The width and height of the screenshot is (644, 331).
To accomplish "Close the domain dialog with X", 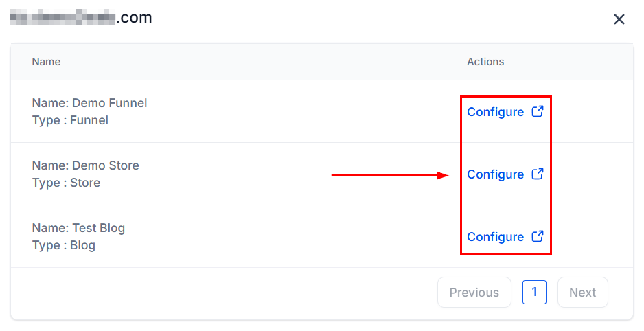I will [619, 19].
